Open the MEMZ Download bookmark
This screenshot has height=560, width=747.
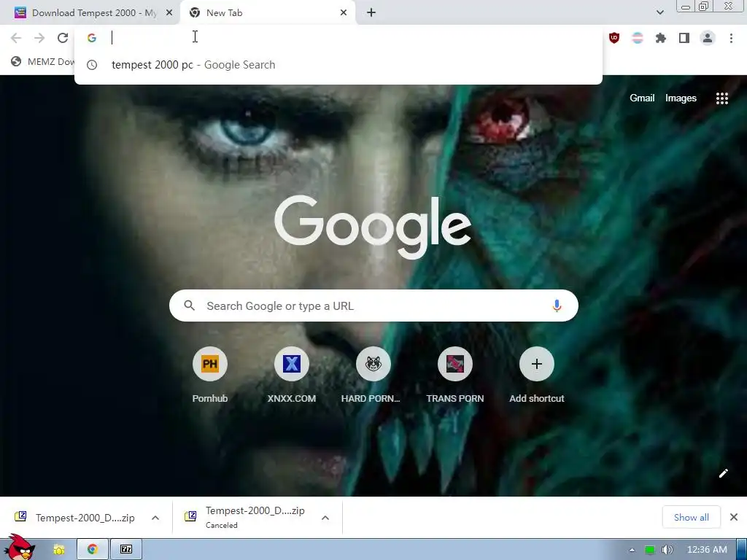[x=43, y=61]
